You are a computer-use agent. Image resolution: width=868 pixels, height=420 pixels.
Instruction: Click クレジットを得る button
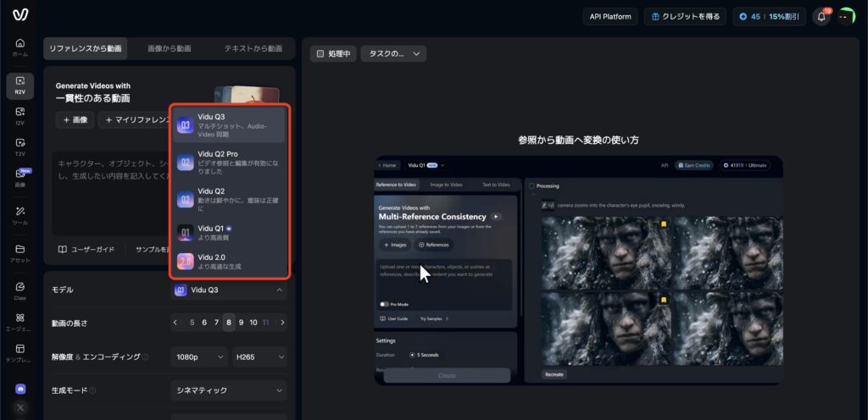(685, 17)
